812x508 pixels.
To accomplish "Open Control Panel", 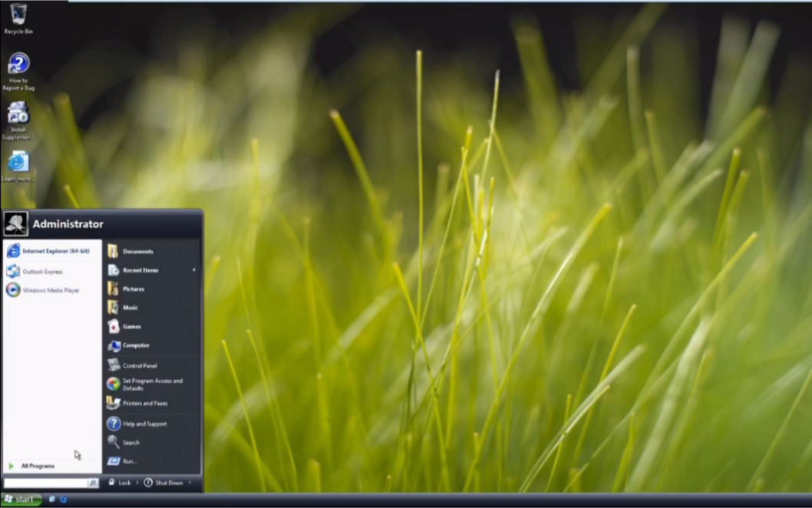I will [152, 365].
